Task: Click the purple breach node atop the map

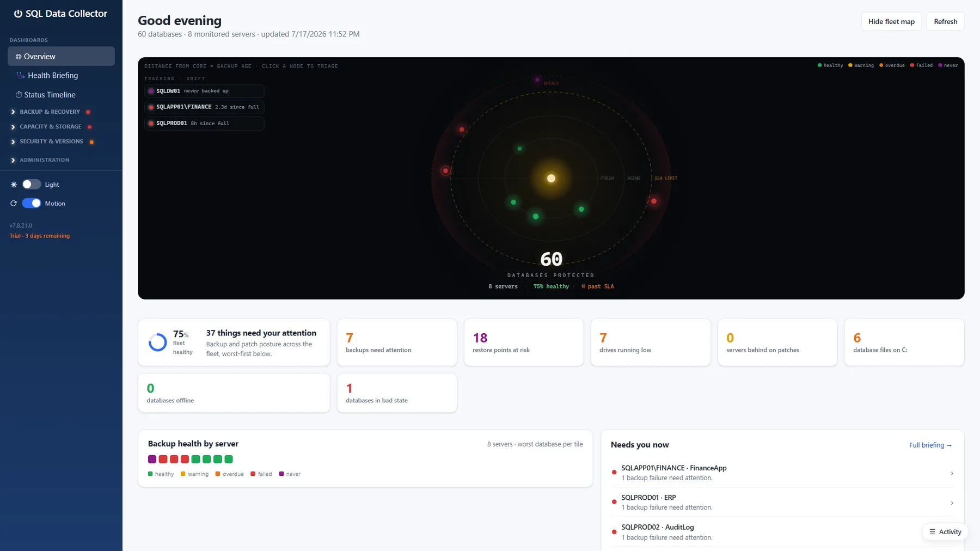Action: (x=537, y=79)
